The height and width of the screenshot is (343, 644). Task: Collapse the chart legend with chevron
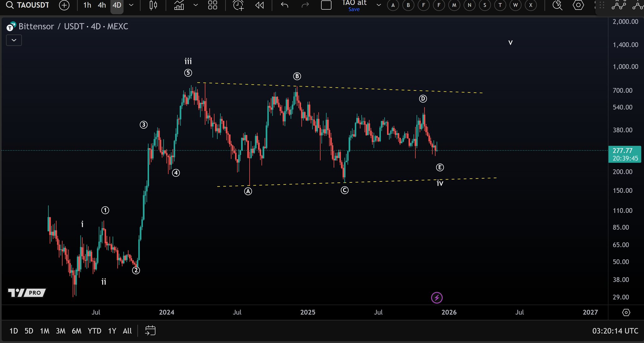click(14, 40)
